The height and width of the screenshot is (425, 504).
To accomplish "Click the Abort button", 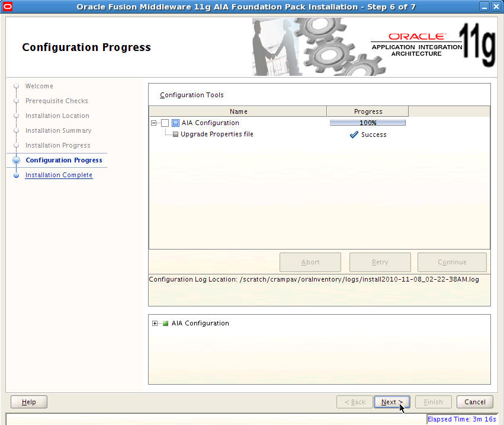I will click(310, 262).
